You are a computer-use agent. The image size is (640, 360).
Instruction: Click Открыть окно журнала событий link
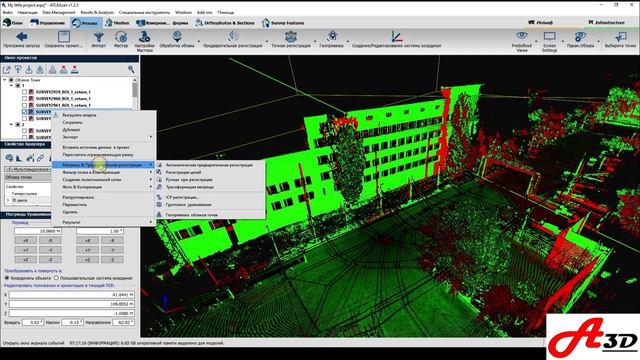click(33, 343)
